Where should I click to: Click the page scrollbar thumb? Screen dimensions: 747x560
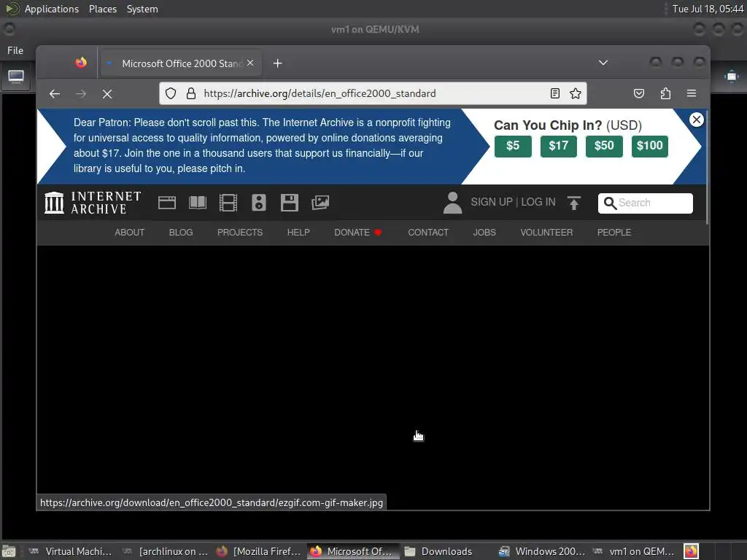pos(707,167)
